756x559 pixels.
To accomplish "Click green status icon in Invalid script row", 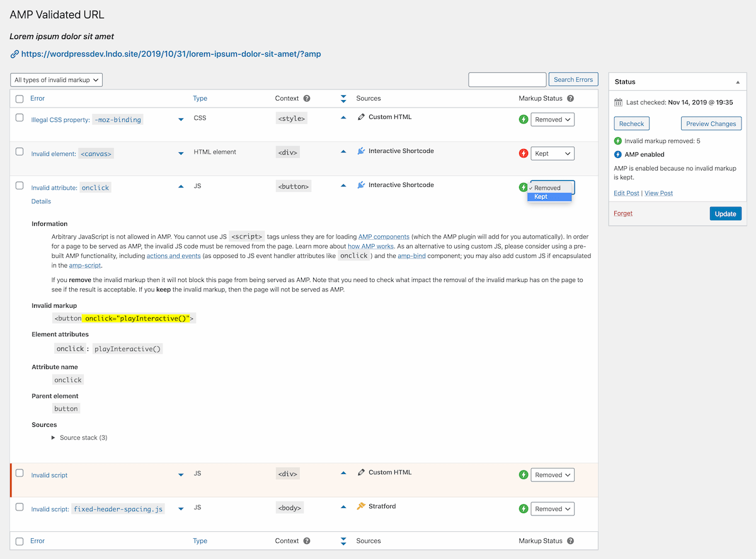I will (523, 475).
